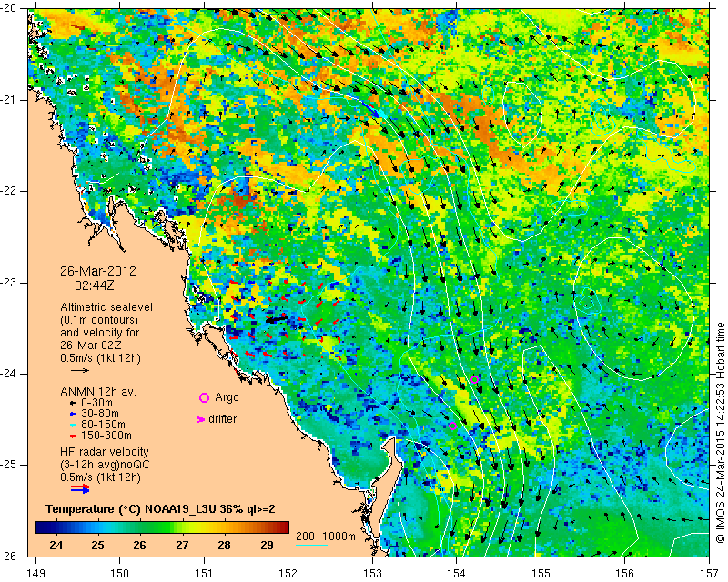The image size is (728, 582).
Task: Click the longitude axis label 153
Action: [372, 574]
